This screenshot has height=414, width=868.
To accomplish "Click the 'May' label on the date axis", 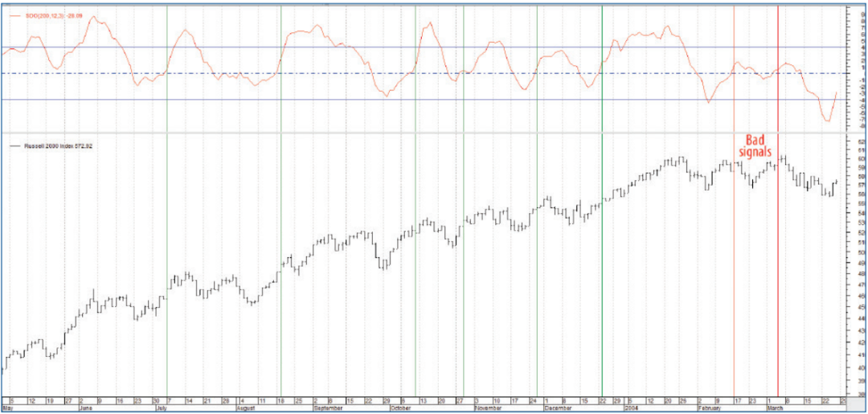I will click(x=7, y=408).
